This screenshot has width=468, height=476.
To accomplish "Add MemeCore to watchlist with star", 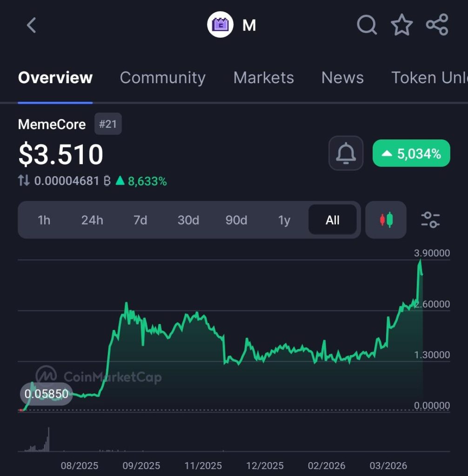I will pyautogui.click(x=401, y=25).
